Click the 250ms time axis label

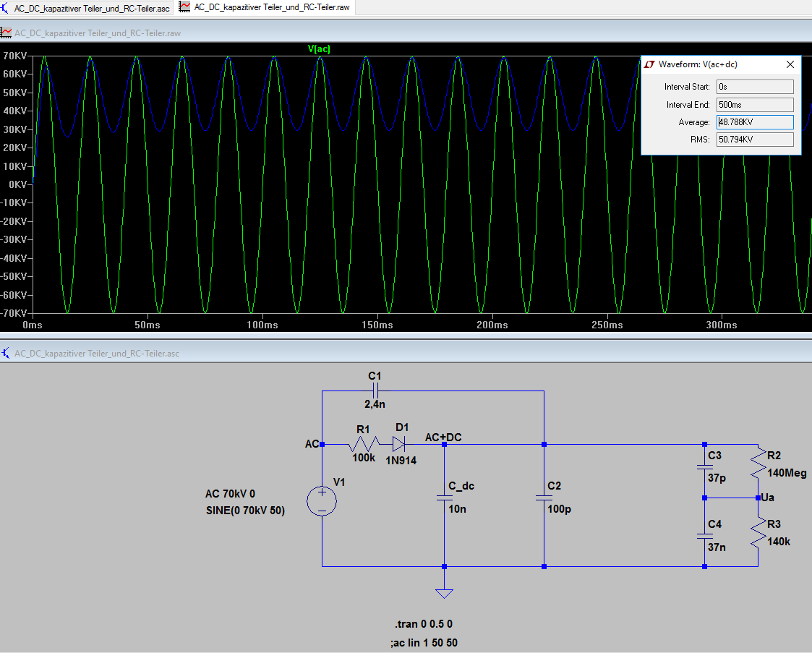607,325
